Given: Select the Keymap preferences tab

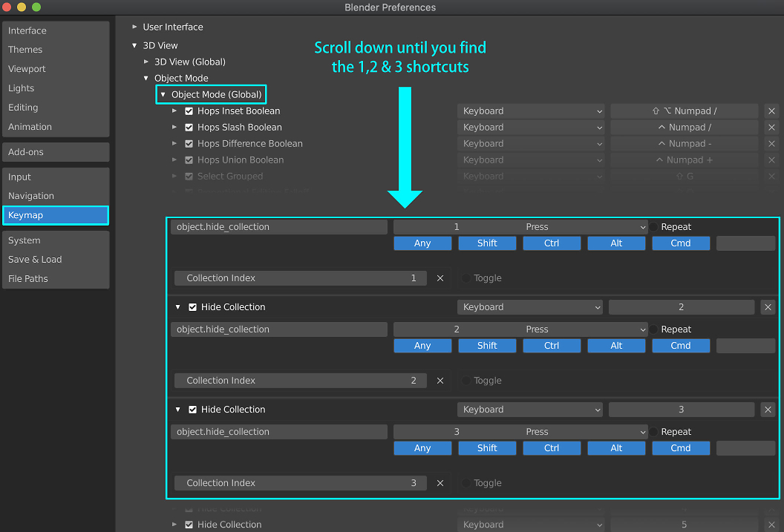Looking at the screenshot, I should pos(56,215).
